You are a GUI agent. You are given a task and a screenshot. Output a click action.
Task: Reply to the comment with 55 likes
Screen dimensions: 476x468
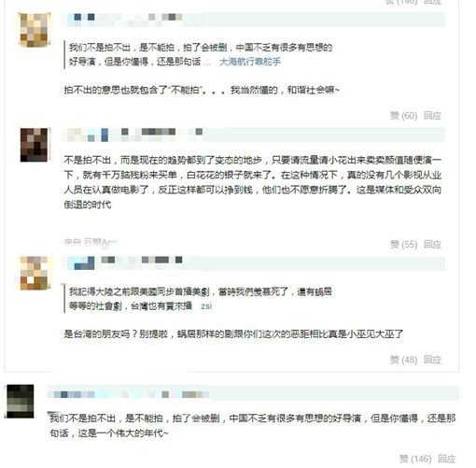(x=432, y=245)
